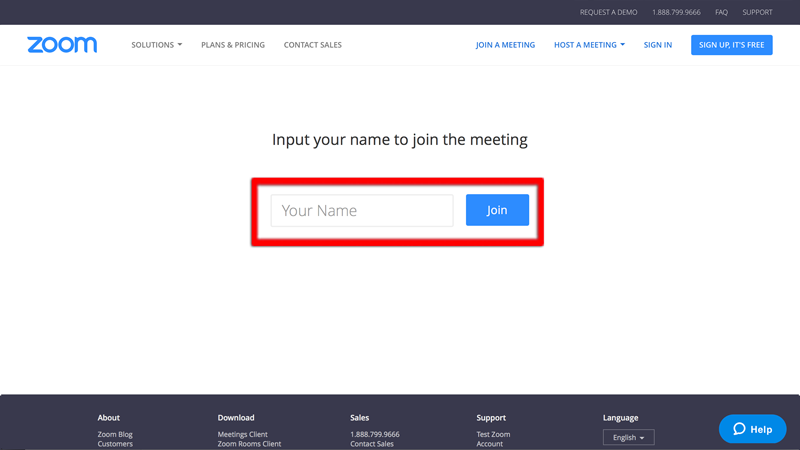Open the FAQ link
Image resolution: width=800 pixels, height=450 pixels.
click(721, 12)
